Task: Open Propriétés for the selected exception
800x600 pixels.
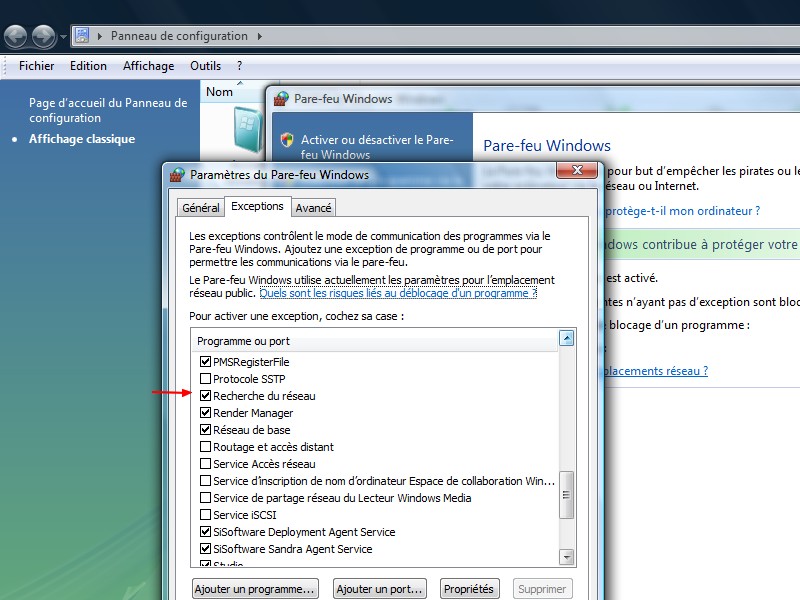Action: click(469, 589)
